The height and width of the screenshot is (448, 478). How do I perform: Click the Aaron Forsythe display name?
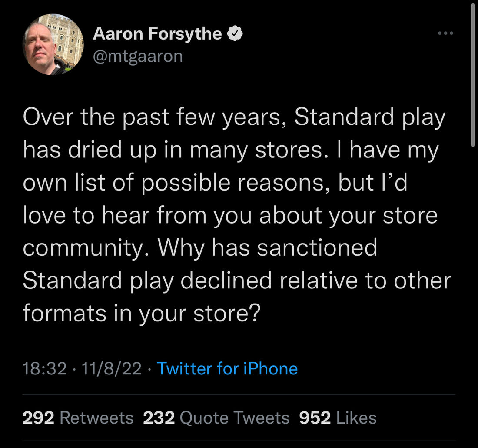point(156,33)
